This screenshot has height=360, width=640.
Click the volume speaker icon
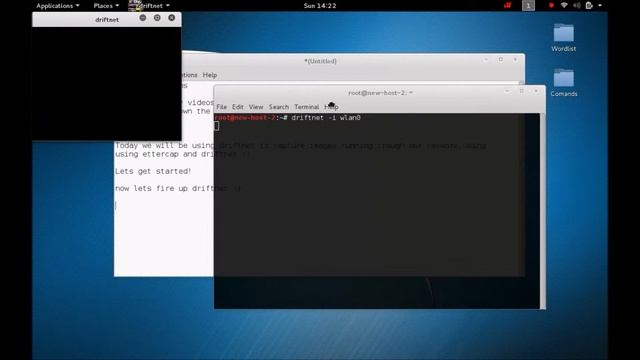point(576,6)
